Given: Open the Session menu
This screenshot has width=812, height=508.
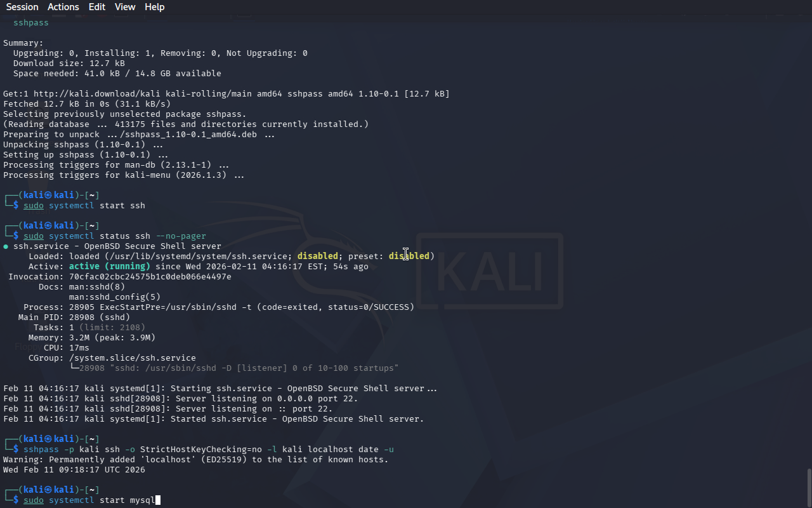Looking at the screenshot, I should pos(22,7).
